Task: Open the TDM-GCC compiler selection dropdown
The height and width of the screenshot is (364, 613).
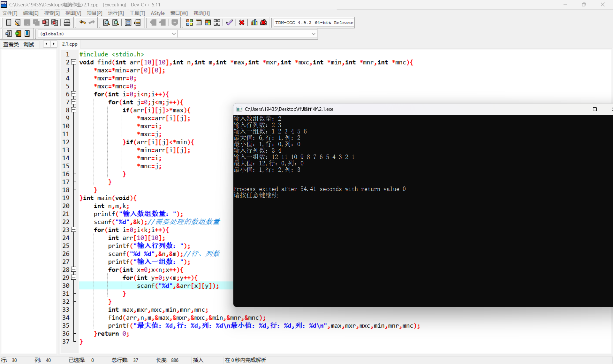Action: (x=314, y=23)
